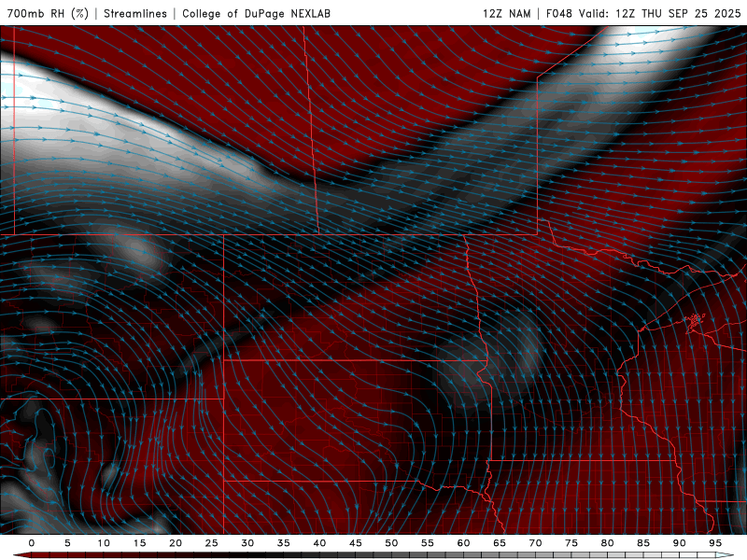Click the '75' label on the color scale

tap(571, 543)
